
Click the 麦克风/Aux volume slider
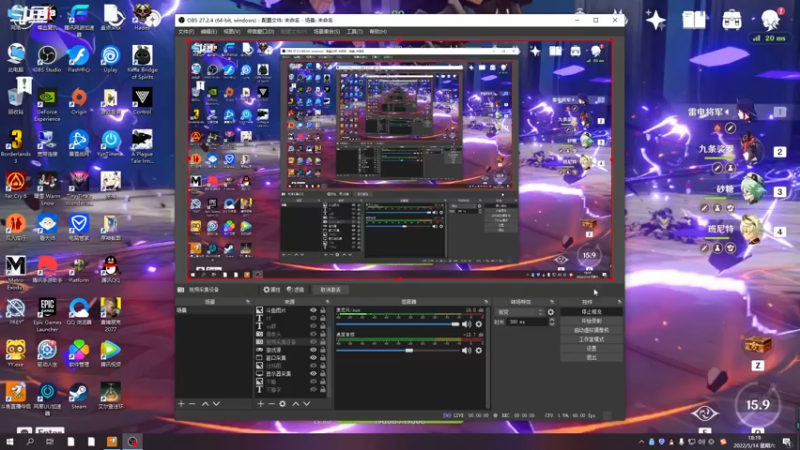[397, 324]
